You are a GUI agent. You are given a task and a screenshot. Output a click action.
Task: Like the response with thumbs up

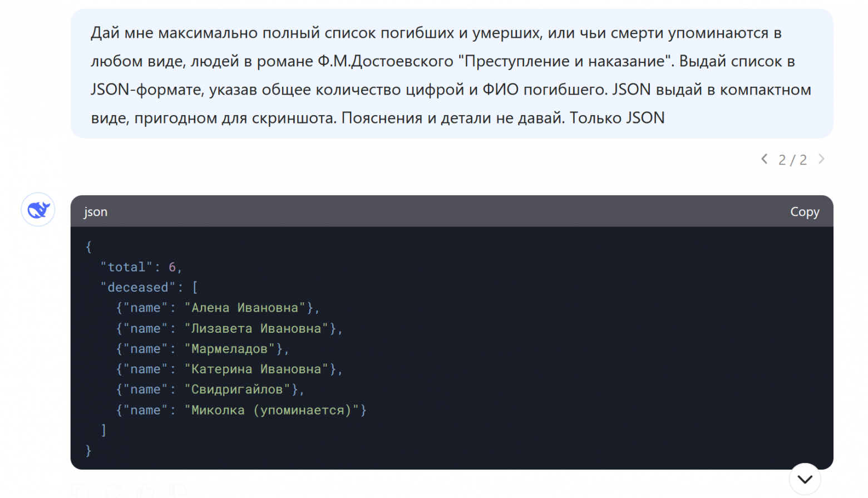click(x=146, y=491)
